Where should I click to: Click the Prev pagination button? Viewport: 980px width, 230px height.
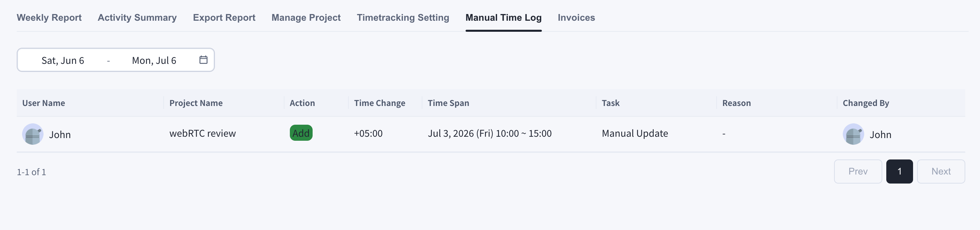point(858,171)
